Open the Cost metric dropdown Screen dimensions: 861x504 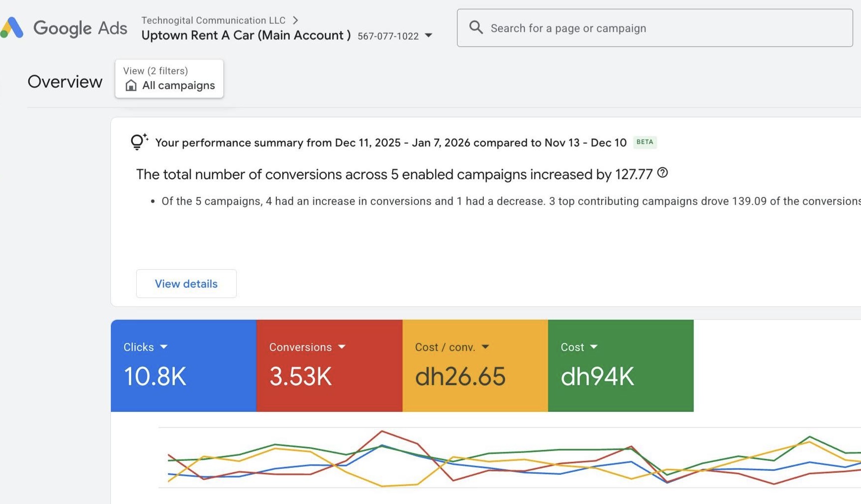click(x=594, y=347)
